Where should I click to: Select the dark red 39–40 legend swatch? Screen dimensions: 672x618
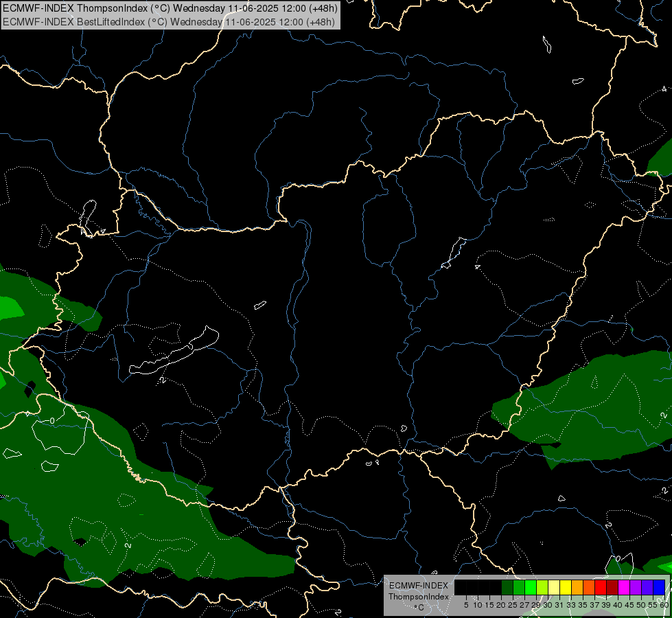(612, 587)
